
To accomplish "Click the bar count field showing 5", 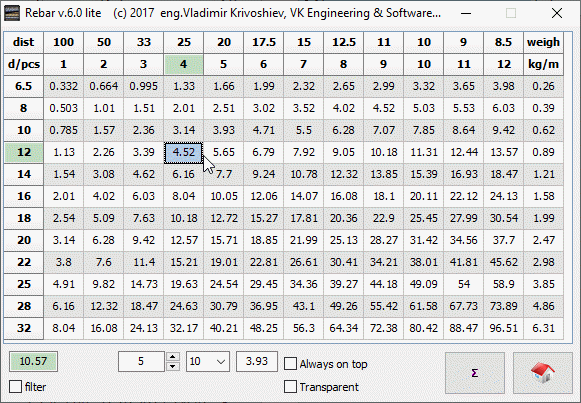I will click(x=141, y=362).
